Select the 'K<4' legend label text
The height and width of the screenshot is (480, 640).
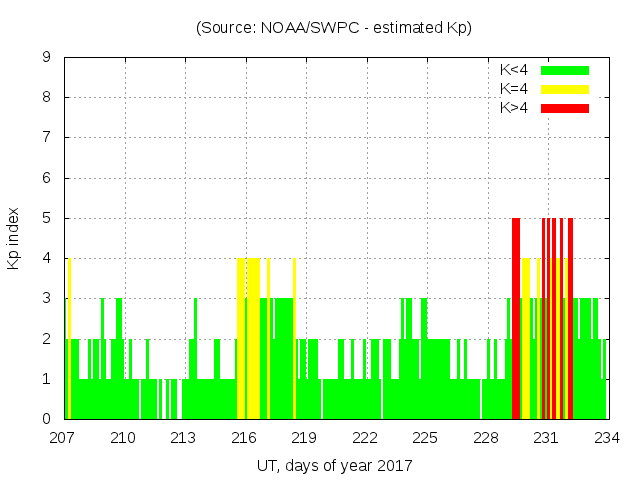514,70
